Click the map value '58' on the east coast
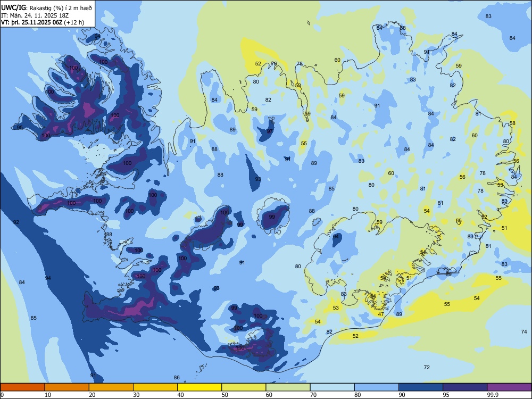This screenshot has width=532, height=399. (512, 123)
